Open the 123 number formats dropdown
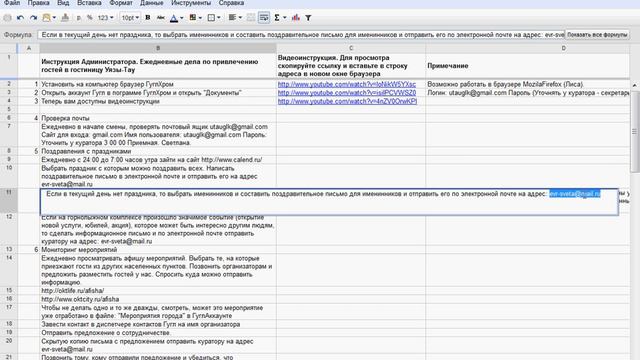The image size is (640, 360). point(106,18)
